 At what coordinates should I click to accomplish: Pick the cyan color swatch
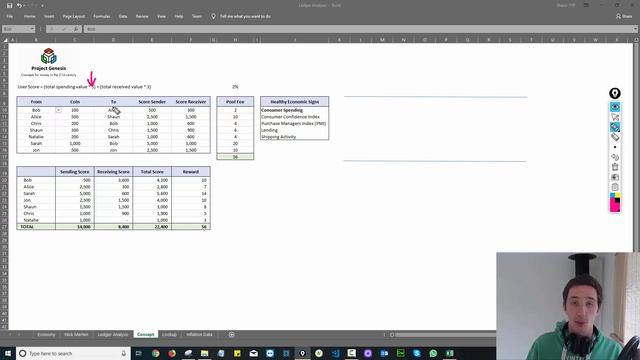click(x=612, y=196)
